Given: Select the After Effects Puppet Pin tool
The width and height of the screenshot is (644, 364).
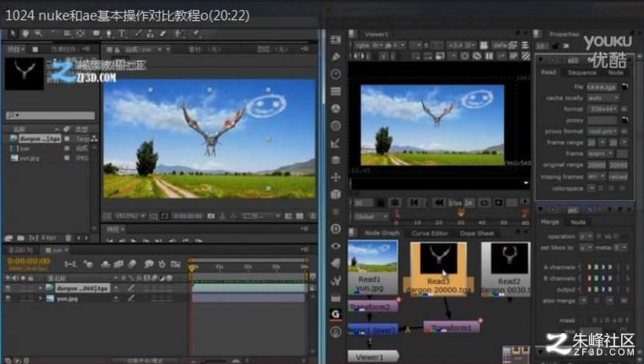Looking at the screenshot, I should point(197,34).
